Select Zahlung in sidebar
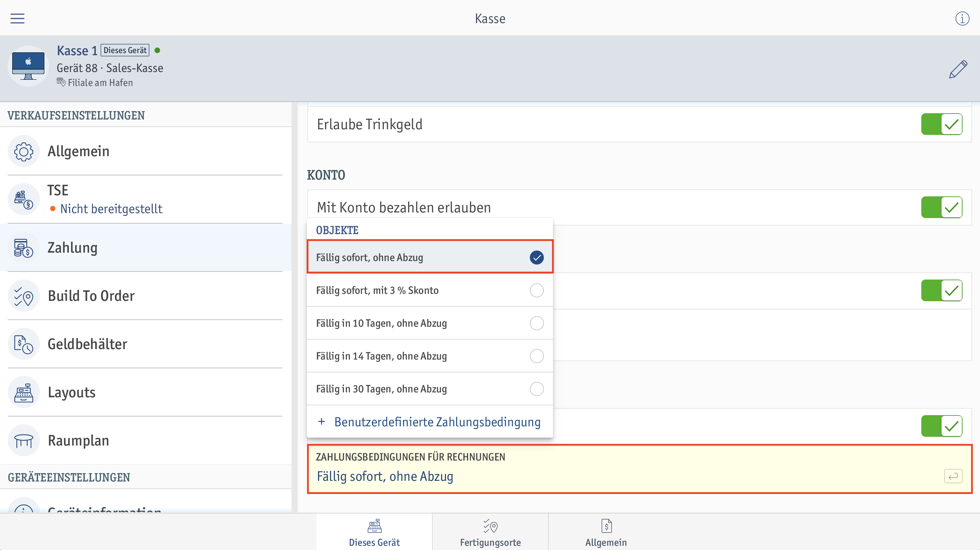The height and width of the screenshot is (550, 980). coord(145,248)
